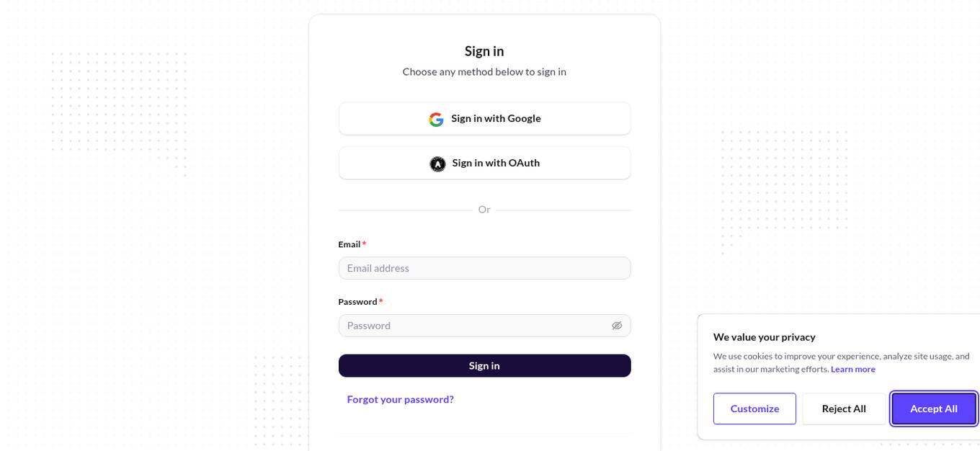Click the OAuth logo icon

437,164
